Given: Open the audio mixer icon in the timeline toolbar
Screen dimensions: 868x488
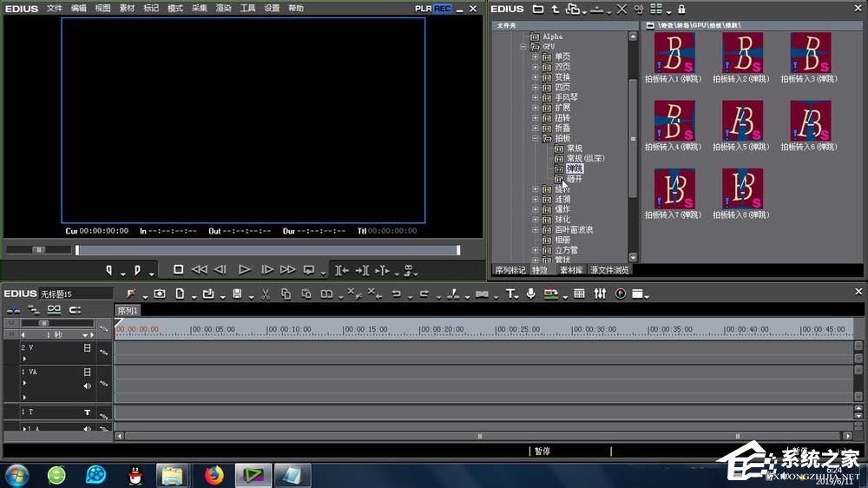Looking at the screenshot, I should 600,294.
